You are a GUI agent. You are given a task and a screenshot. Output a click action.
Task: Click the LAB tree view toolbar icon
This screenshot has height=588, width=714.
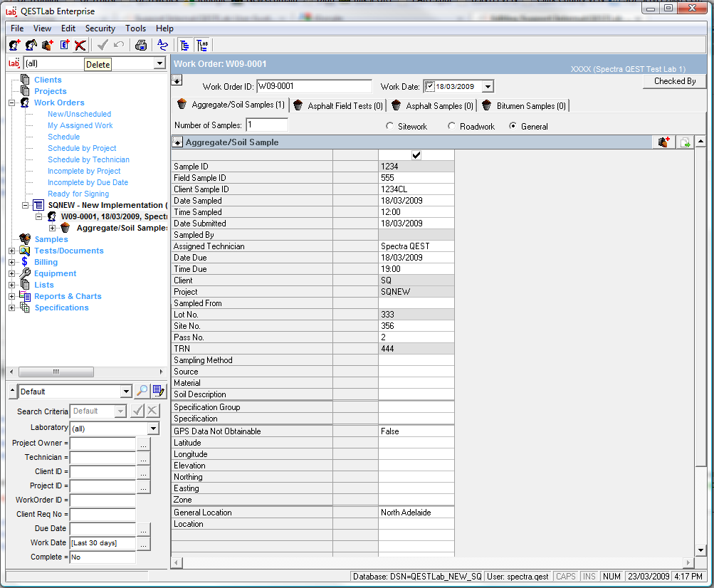tap(202, 45)
